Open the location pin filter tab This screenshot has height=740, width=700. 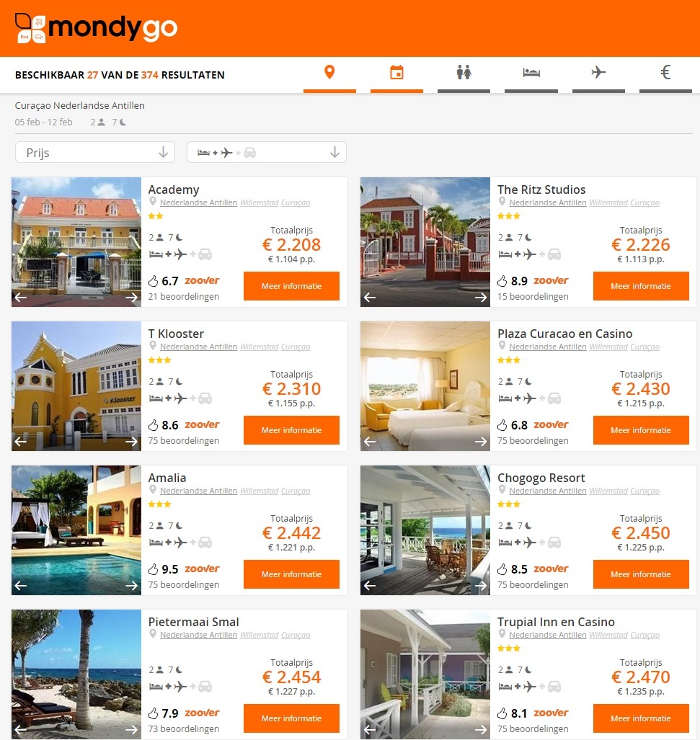[329, 74]
